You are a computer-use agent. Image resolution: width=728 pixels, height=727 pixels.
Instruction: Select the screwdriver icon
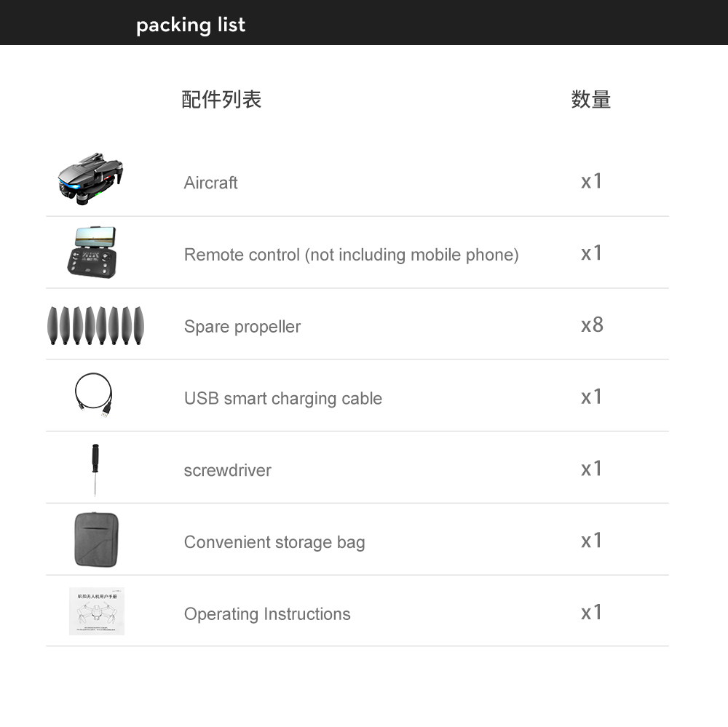95,468
